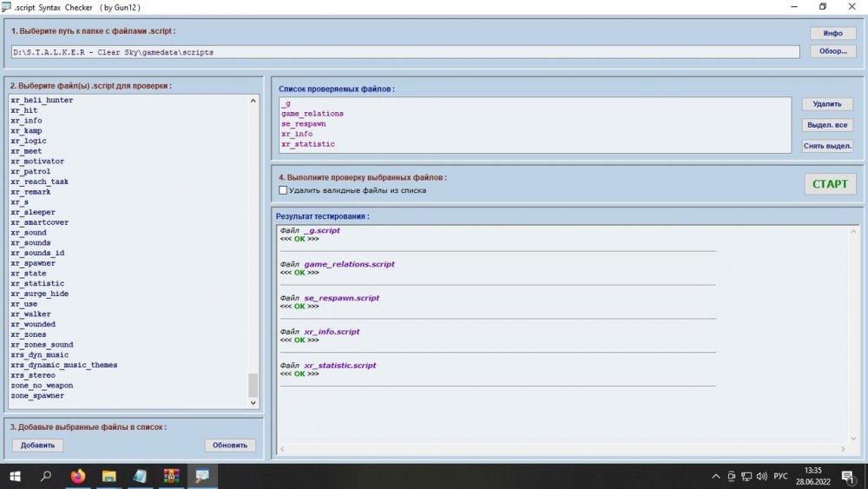Select _g in checked files list
This screenshot has width=868, height=489.
click(286, 103)
